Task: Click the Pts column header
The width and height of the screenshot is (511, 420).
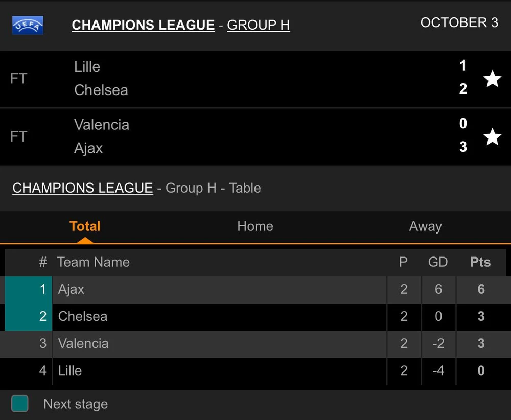Action: click(480, 262)
